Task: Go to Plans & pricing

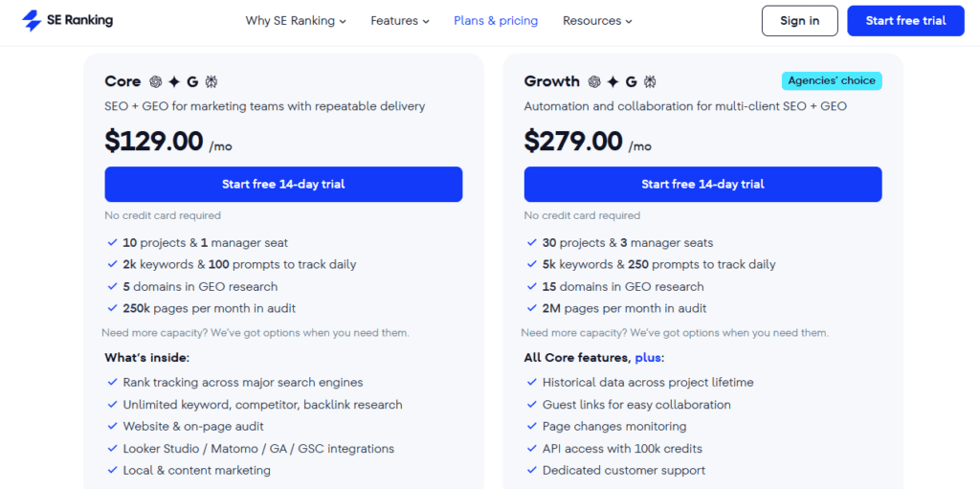Action: pyautogui.click(x=496, y=20)
